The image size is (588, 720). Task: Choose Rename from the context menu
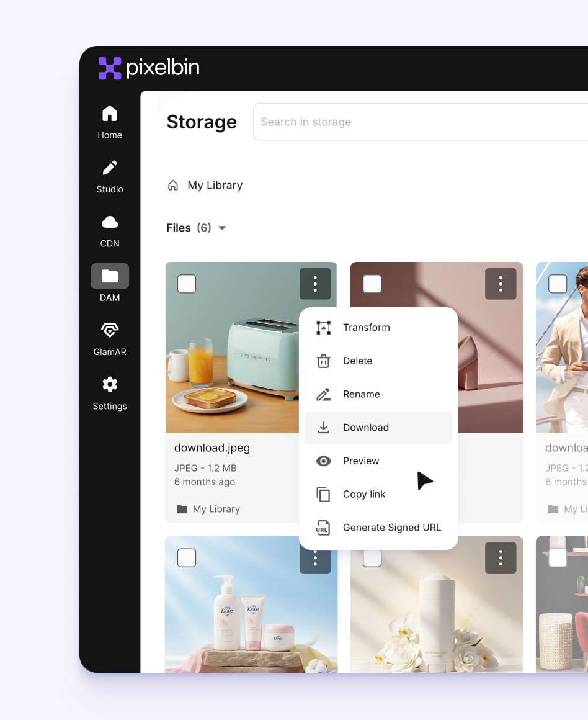378,394
